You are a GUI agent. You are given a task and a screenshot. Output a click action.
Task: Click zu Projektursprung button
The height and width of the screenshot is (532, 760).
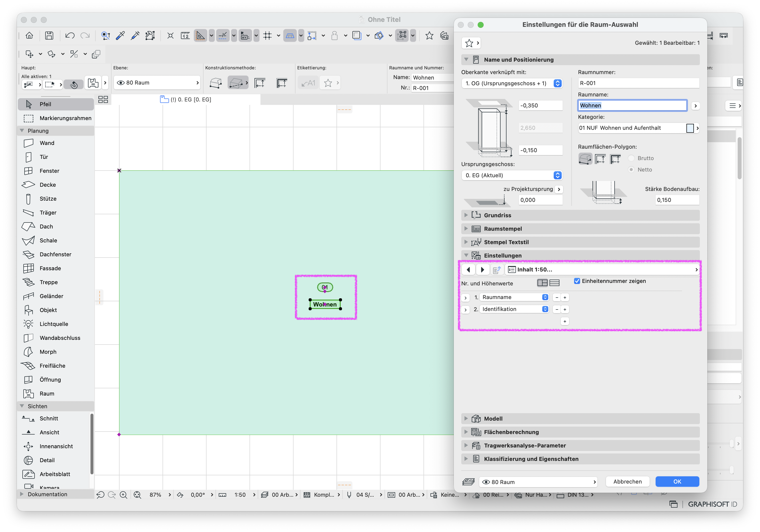tap(559, 189)
